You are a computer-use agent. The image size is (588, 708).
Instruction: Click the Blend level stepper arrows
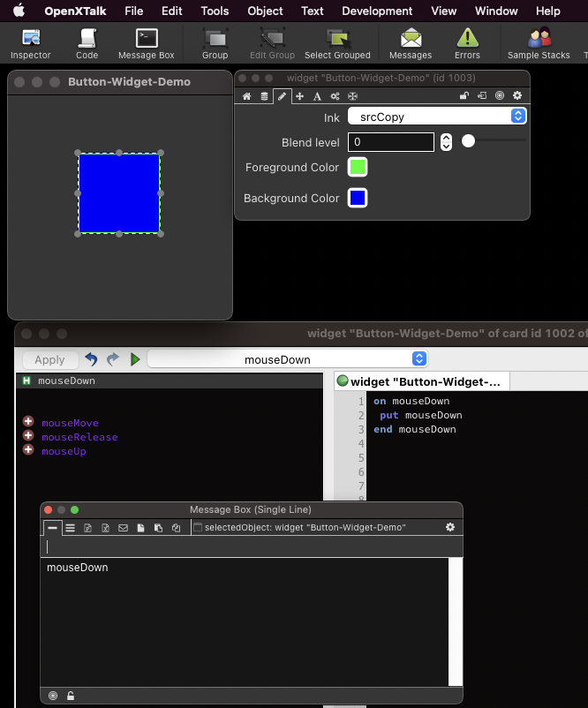[446, 142]
